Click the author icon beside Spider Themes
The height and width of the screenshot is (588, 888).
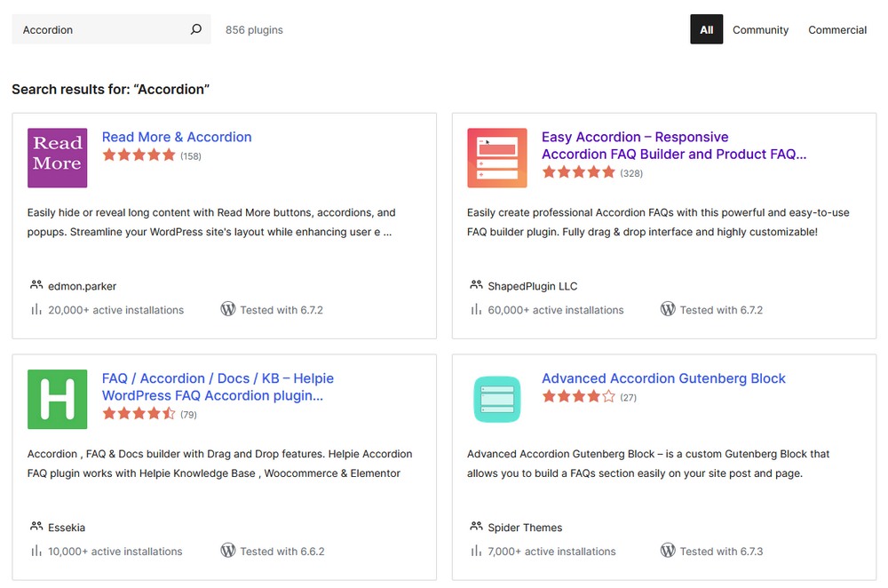476,526
